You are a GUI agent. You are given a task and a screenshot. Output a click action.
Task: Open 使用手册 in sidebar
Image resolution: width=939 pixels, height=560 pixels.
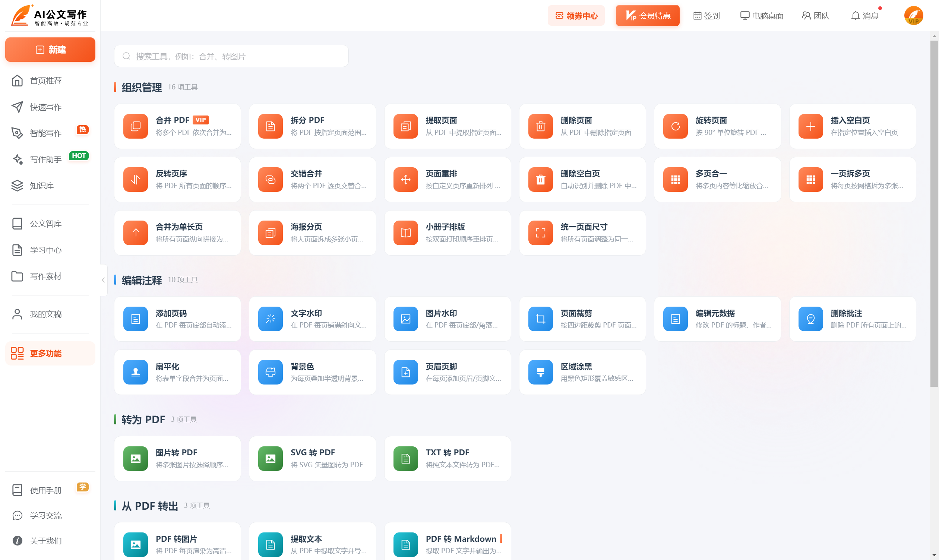coord(50,490)
